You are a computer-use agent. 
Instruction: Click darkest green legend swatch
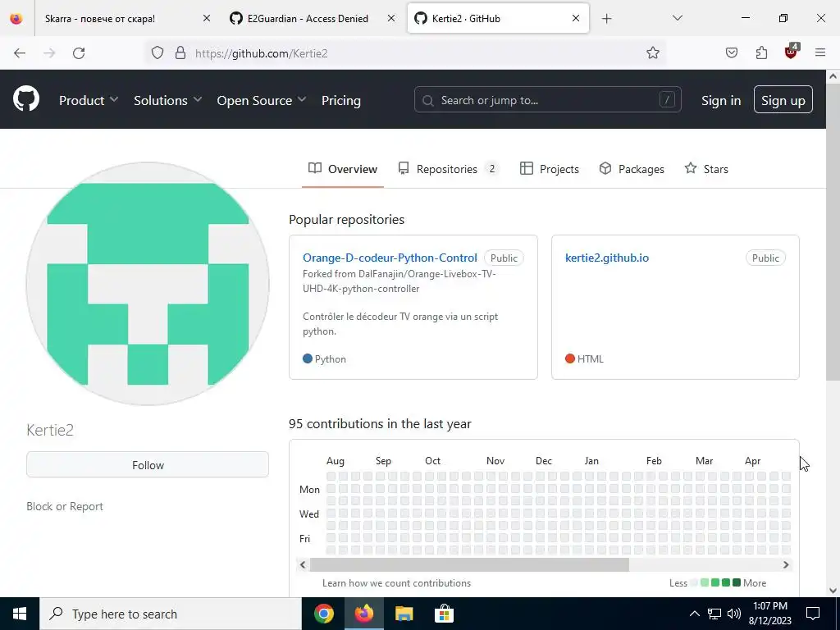[737, 583]
